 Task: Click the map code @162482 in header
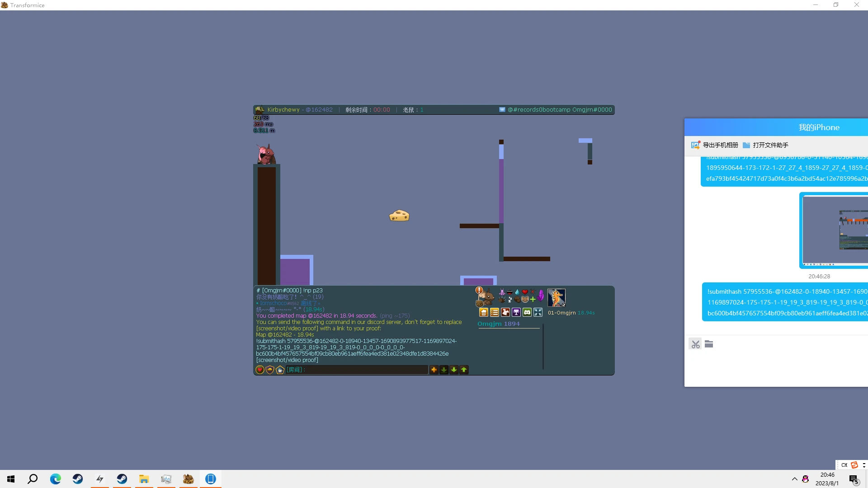319,110
